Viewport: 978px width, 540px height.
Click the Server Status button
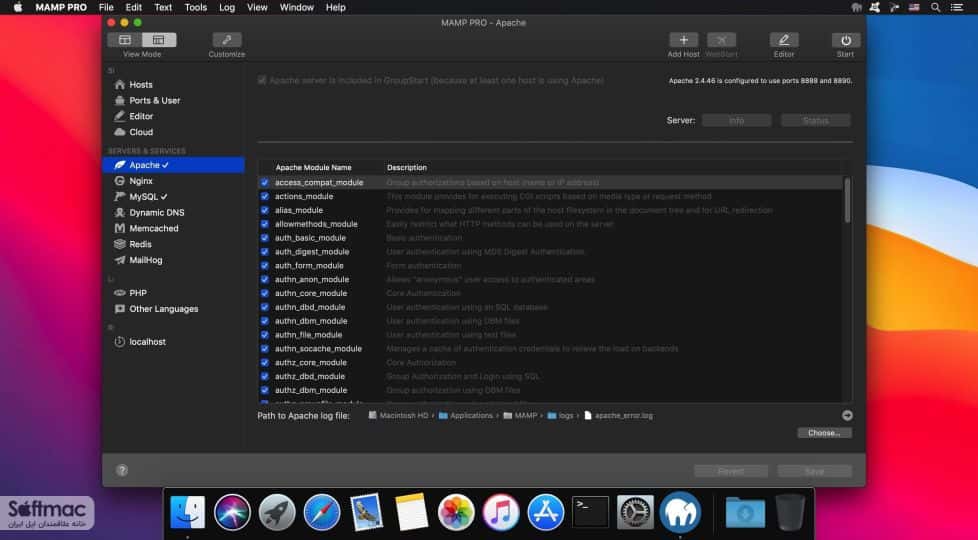[816, 120]
